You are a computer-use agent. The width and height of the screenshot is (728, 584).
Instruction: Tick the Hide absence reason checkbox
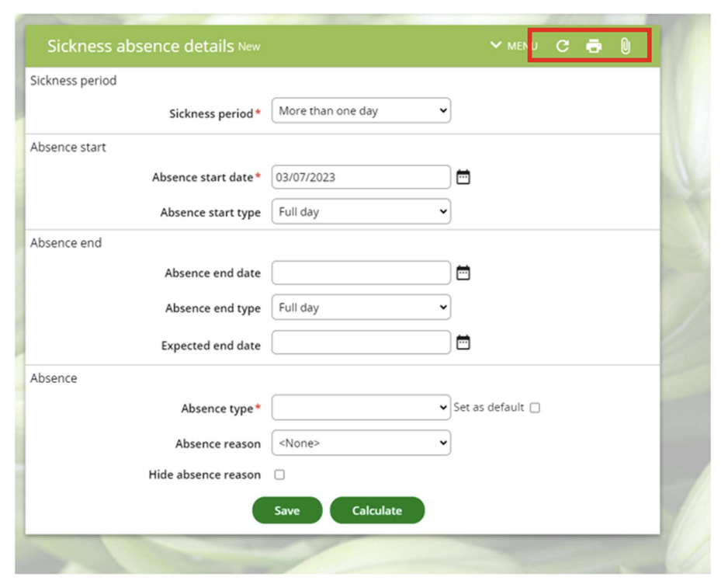(x=279, y=474)
